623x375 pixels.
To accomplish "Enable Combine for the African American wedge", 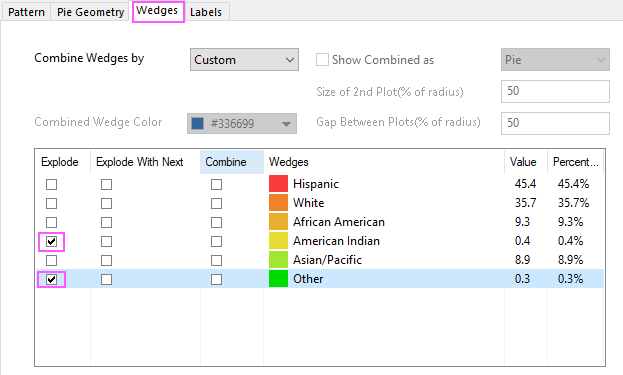I will [217, 222].
